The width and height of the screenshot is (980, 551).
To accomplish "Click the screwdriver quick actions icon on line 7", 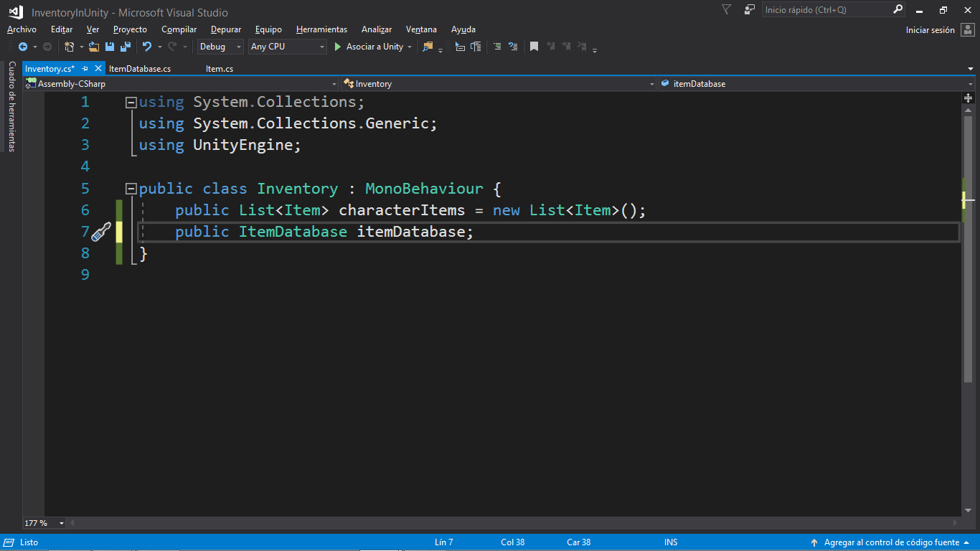I will click(101, 232).
